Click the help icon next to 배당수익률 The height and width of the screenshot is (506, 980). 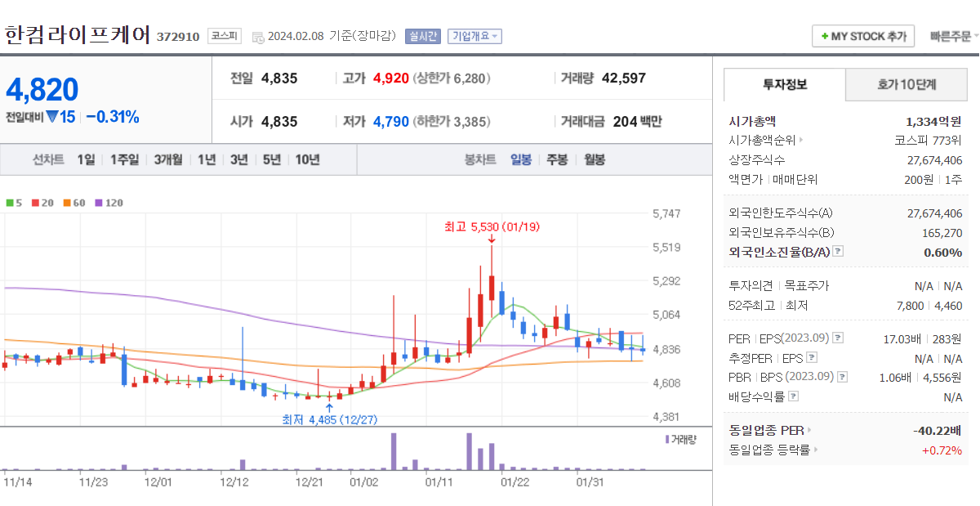793,396
